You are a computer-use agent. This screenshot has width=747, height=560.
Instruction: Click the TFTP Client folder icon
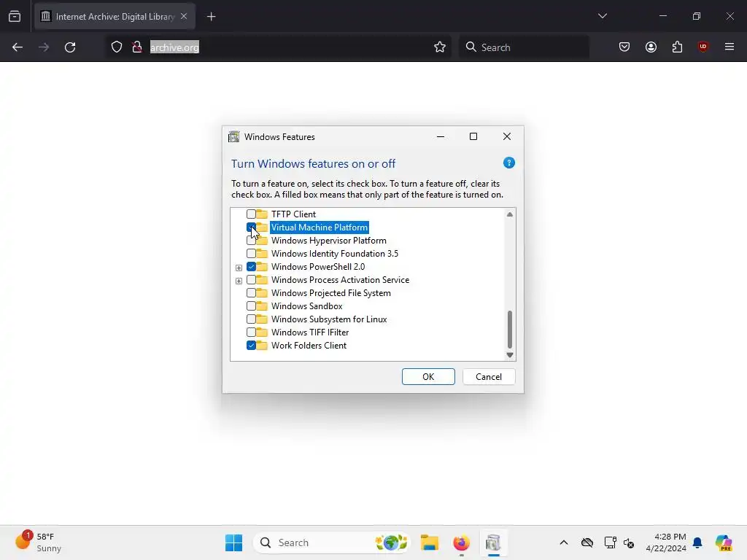coord(262,214)
